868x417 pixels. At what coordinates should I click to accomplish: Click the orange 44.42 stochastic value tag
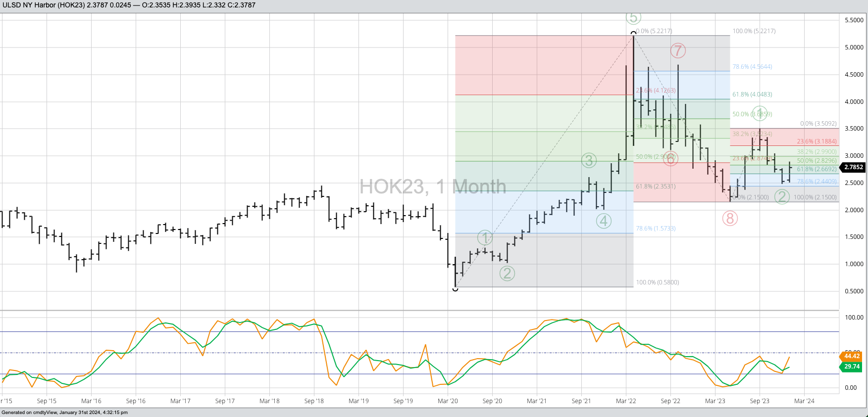point(852,356)
